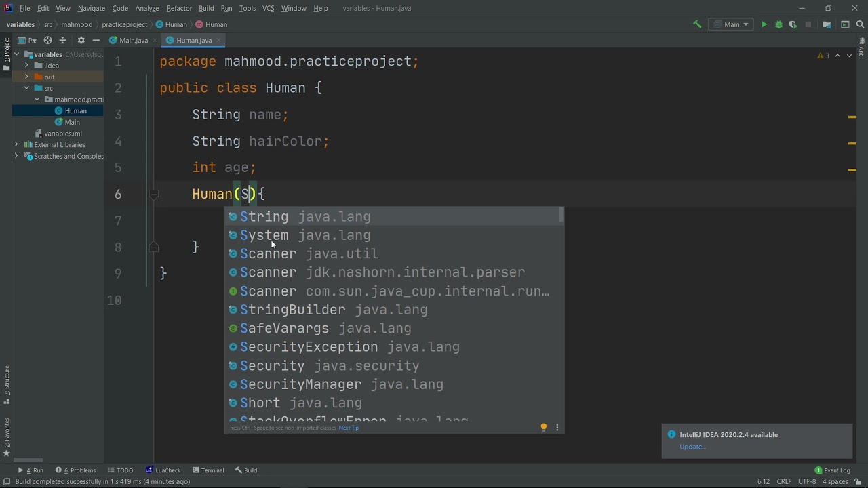Select String java.lang completion suggestion
The image size is (868, 488).
(x=395, y=217)
